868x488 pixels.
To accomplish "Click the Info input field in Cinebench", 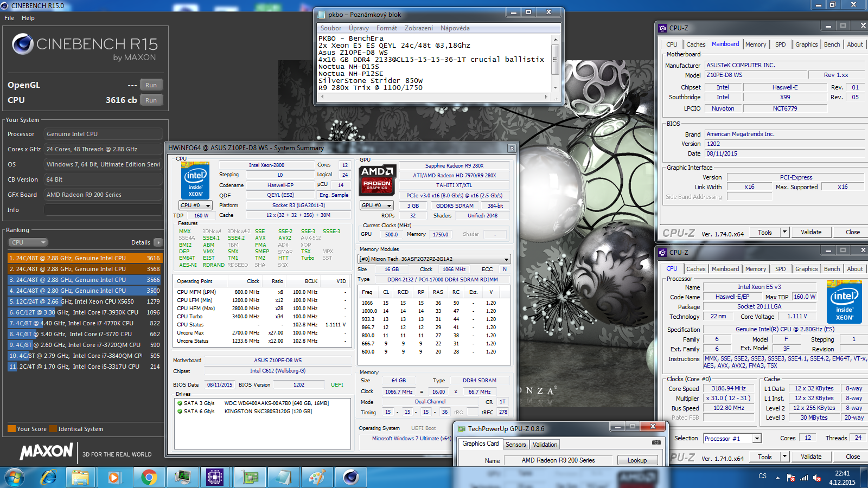I will [x=103, y=210].
